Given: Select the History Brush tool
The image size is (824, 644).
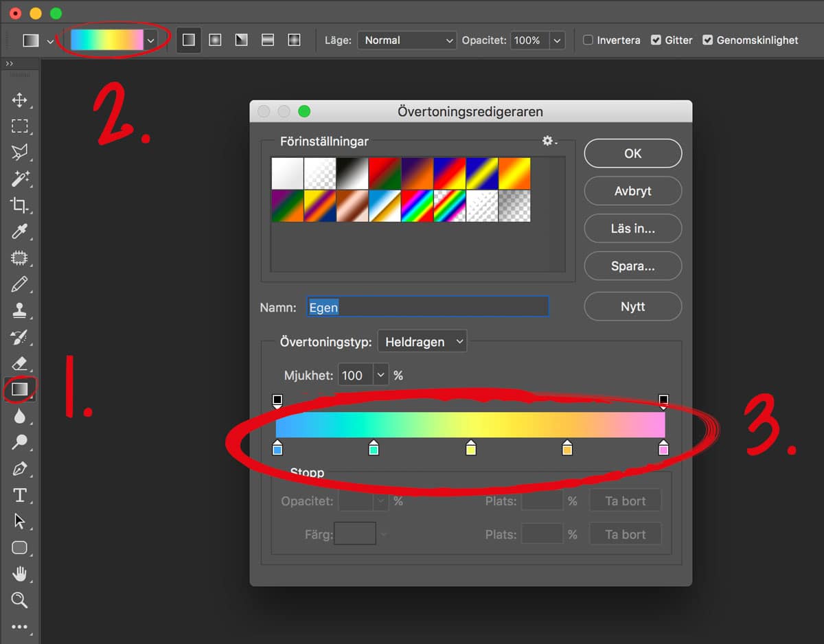Looking at the screenshot, I should (x=19, y=336).
